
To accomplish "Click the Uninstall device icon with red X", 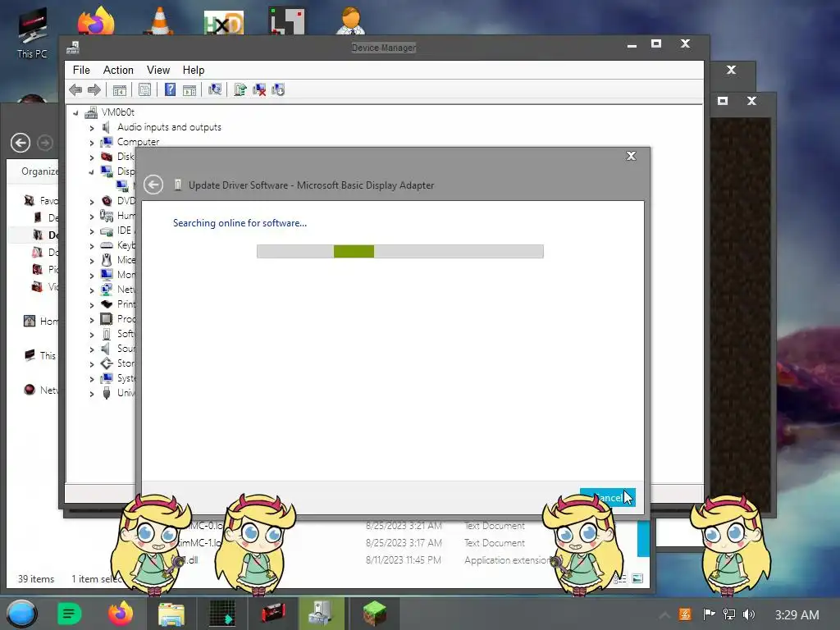I will (x=259, y=90).
